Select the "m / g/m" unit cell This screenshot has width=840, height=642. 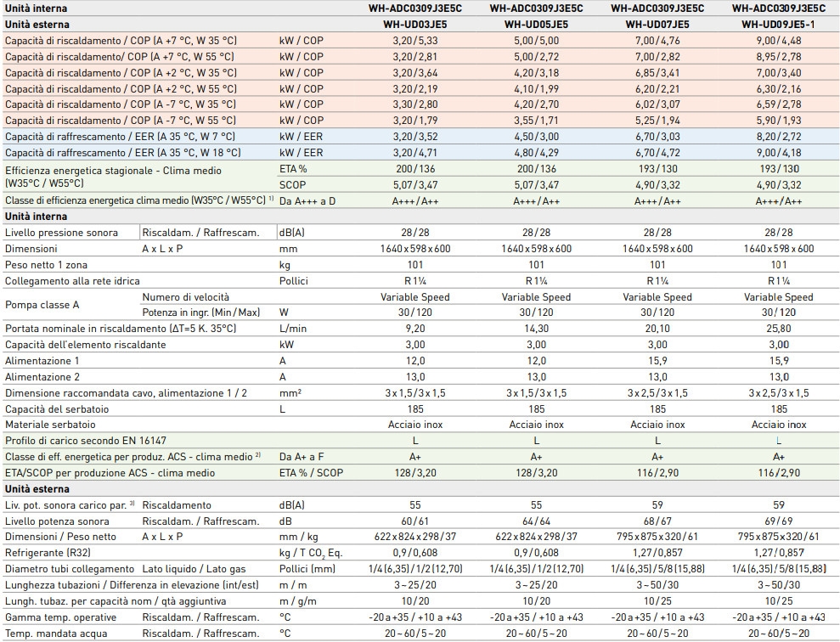pos(298,601)
